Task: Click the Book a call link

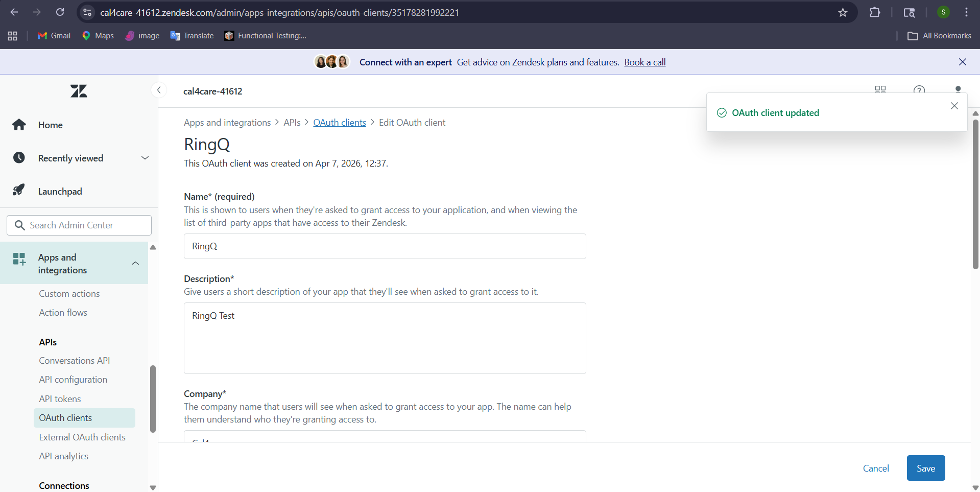Action: point(645,62)
